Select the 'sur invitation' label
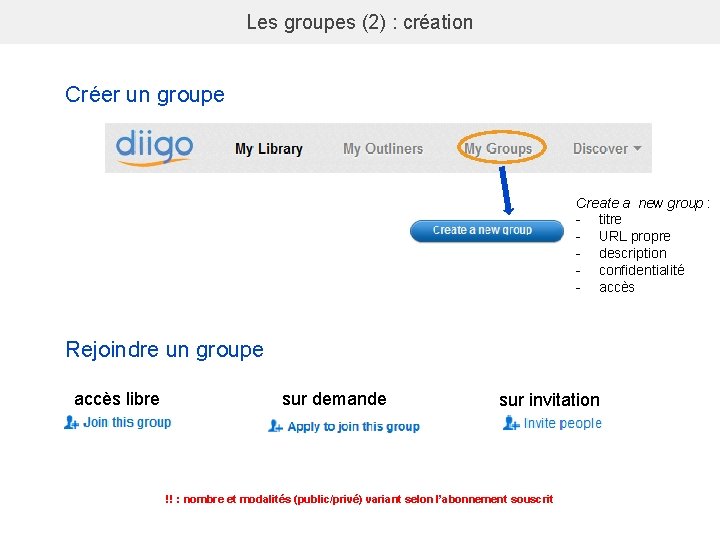Image resolution: width=720 pixels, height=540 pixels. tap(549, 399)
